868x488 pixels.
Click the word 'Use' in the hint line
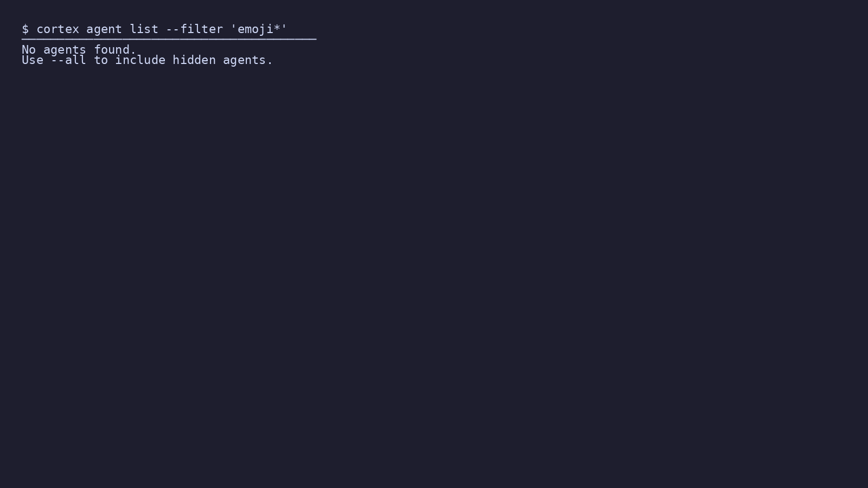click(x=33, y=60)
